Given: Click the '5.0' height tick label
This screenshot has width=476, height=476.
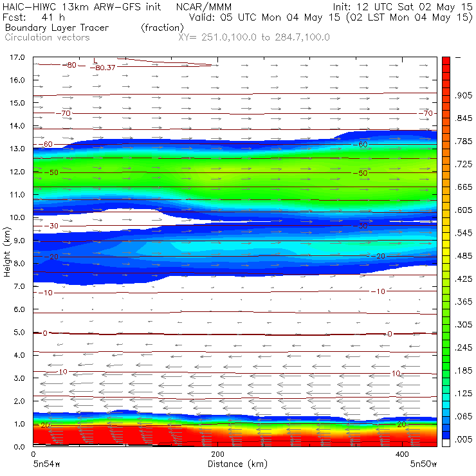Looking at the screenshot, I should (x=19, y=332).
